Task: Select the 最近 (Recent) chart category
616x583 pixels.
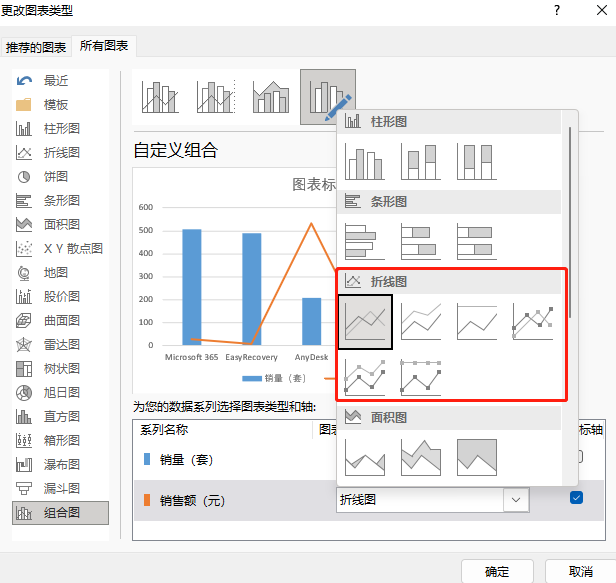Action: tap(60, 81)
